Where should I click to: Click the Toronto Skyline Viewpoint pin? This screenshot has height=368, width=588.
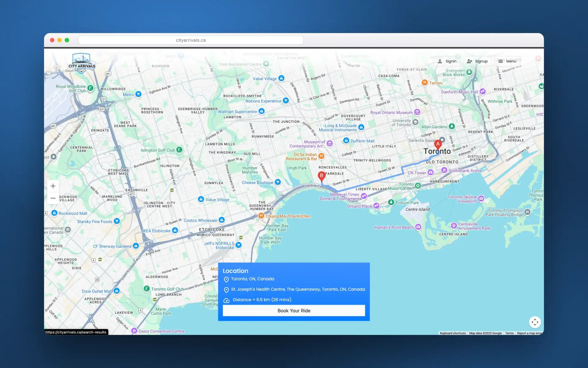click(x=481, y=198)
